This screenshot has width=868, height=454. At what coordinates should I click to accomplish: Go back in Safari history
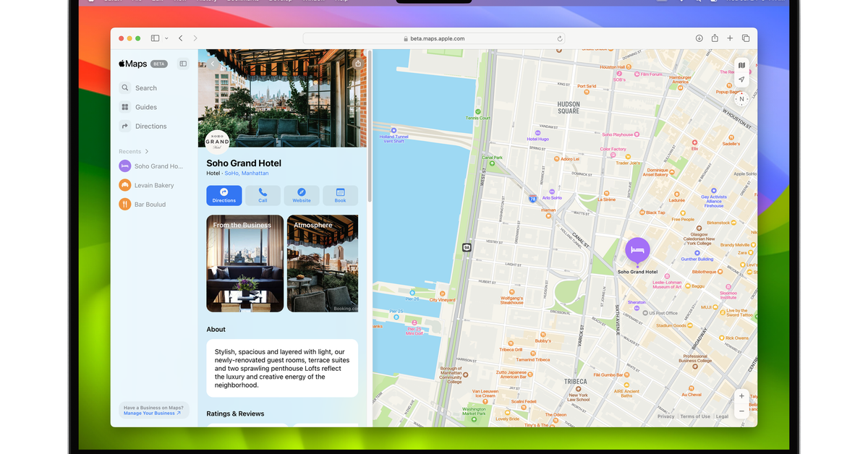181,38
